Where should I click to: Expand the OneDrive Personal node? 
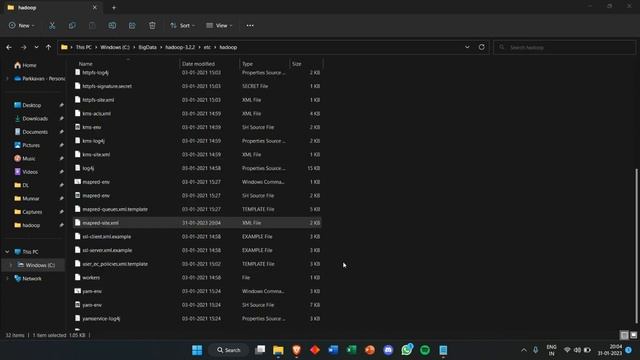[7, 79]
